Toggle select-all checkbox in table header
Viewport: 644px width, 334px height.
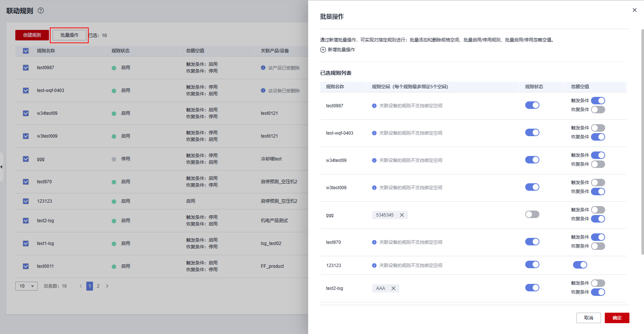[x=26, y=51]
